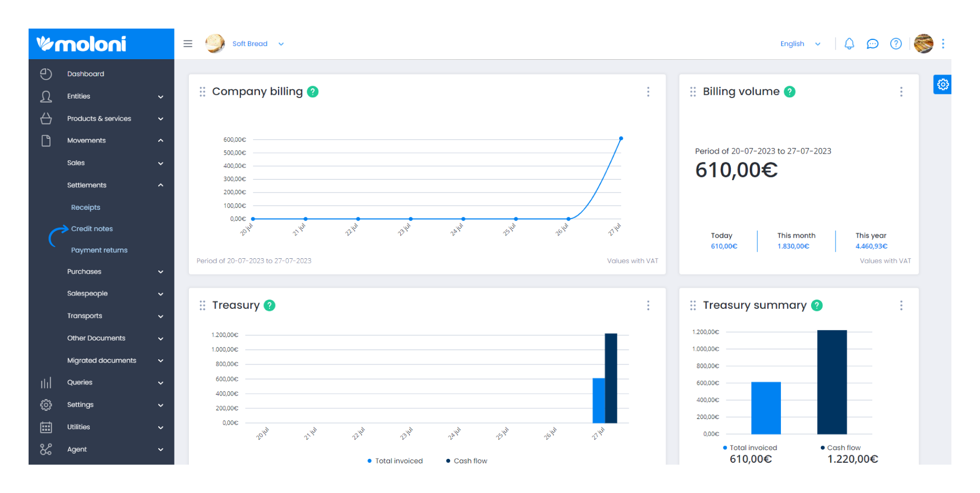The height and width of the screenshot is (493, 980).
Task: Click This month 1.830,00€ value
Action: coord(794,246)
